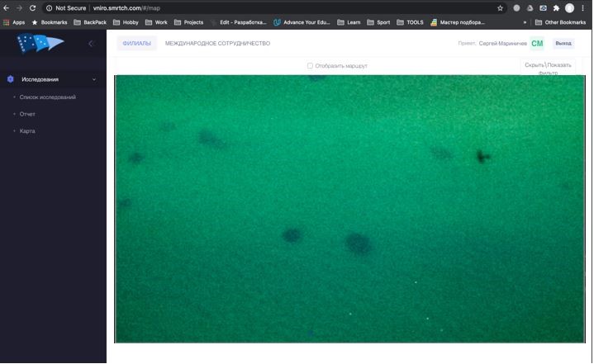Collapse the sidebar with the left chevron

click(x=91, y=44)
